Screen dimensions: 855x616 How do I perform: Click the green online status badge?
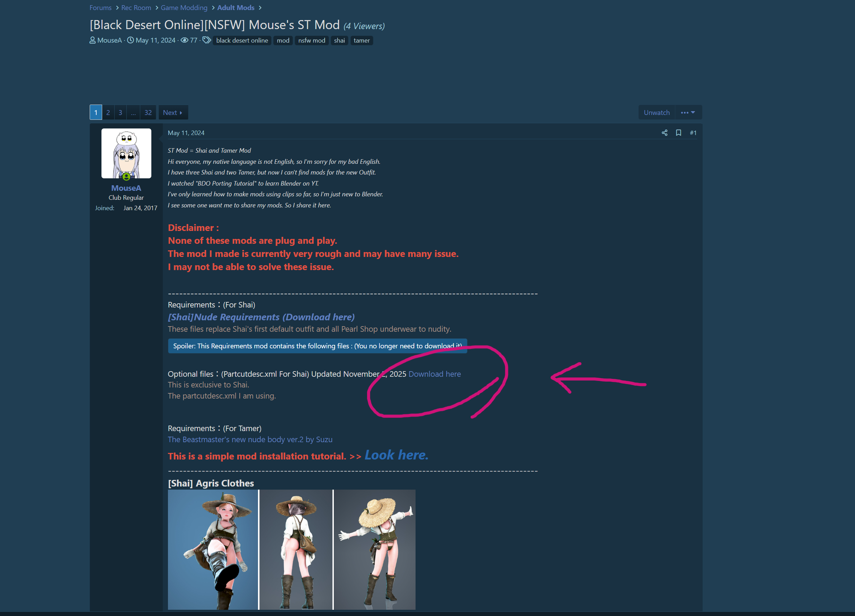(126, 177)
